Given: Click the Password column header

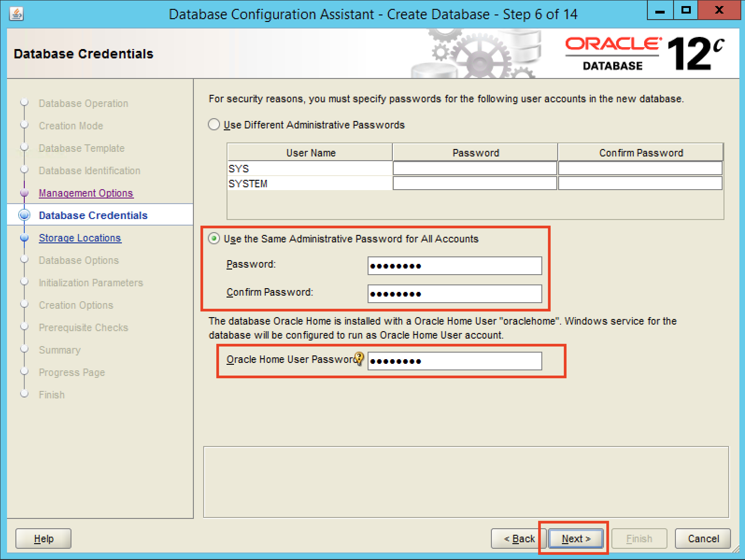Looking at the screenshot, I should (x=475, y=153).
